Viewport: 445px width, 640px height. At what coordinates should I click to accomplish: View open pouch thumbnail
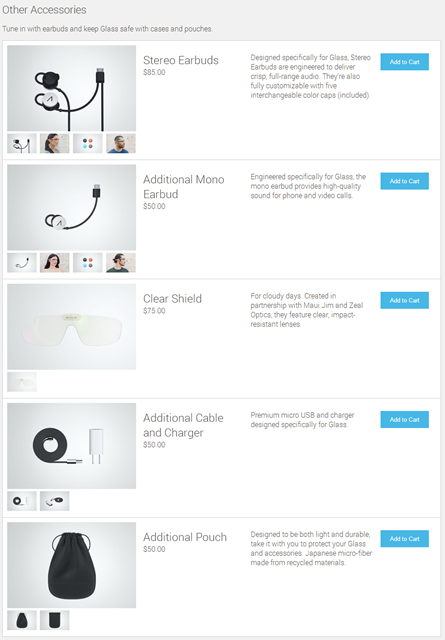[x=55, y=620]
